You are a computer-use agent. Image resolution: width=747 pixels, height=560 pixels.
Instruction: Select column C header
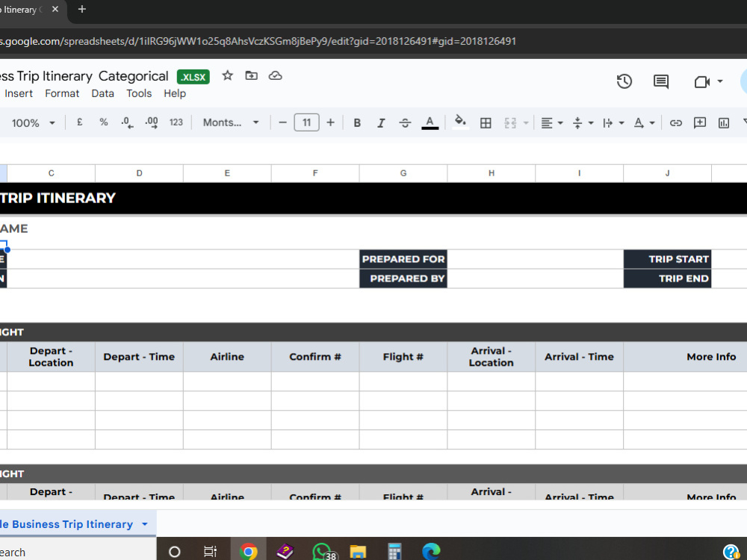click(x=51, y=173)
